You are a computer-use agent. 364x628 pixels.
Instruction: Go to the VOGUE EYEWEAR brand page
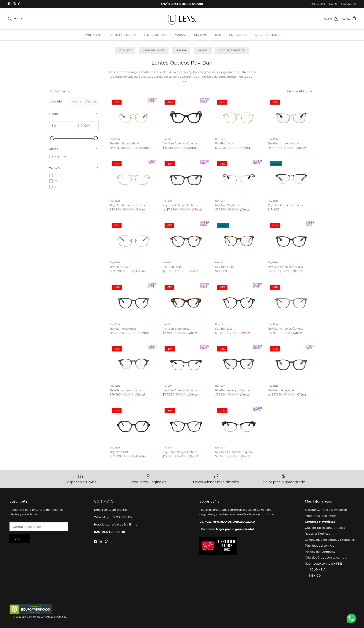(x=232, y=50)
